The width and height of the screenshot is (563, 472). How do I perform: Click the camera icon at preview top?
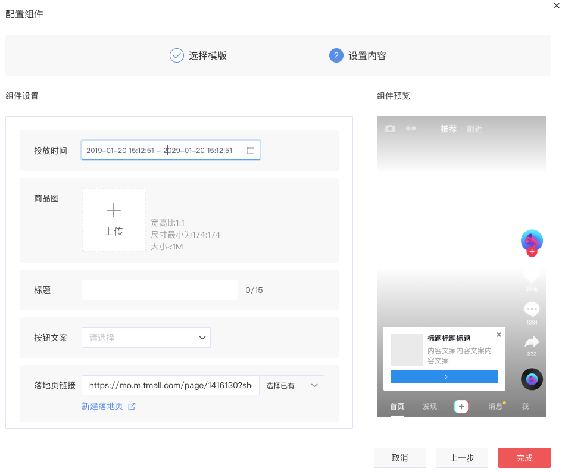pos(390,128)
